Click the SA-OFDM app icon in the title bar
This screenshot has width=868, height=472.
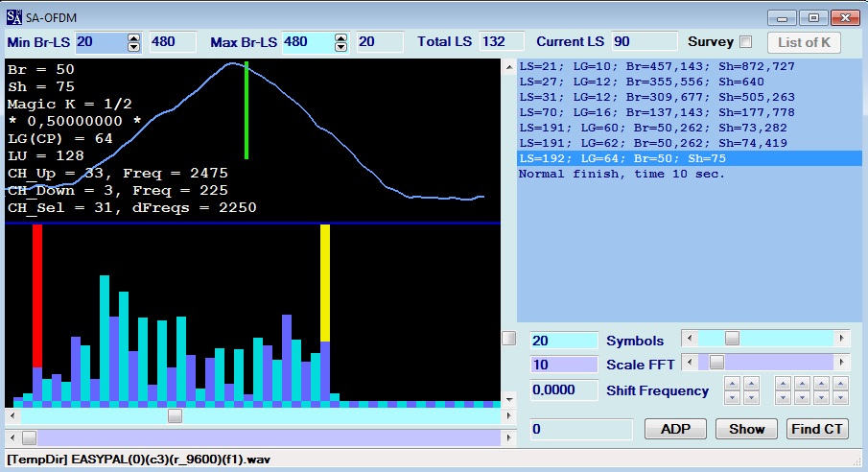[x=13, y=17]
